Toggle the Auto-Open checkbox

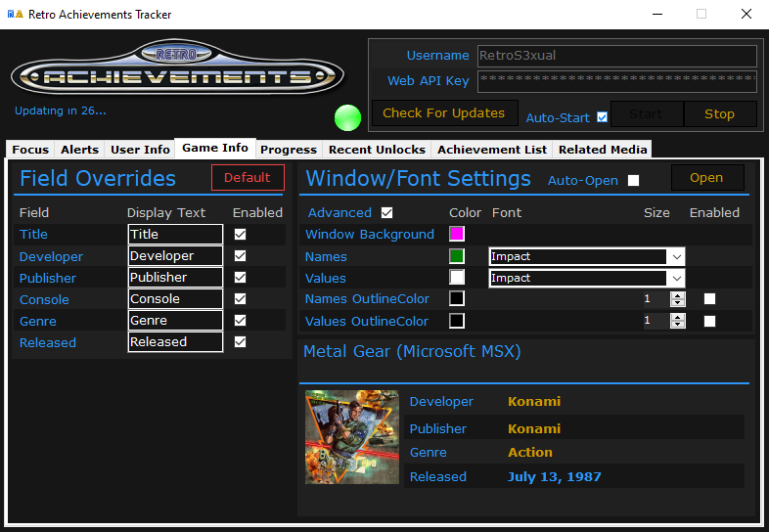tap(634, 181)
